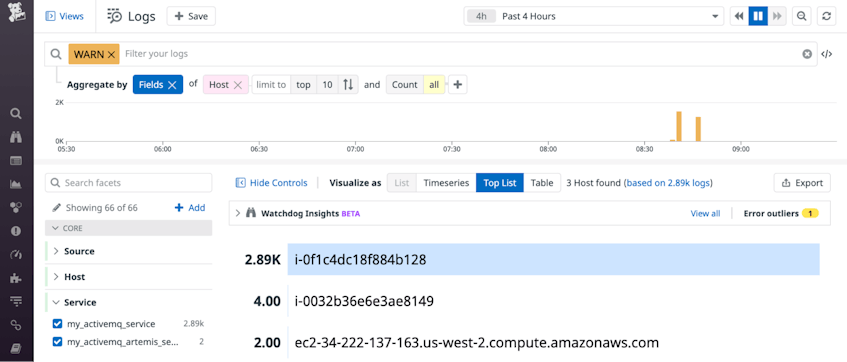Click 'based on 2.89k logs' link
847x362 pixels.
pyautogui.click(x=669, y=183)
